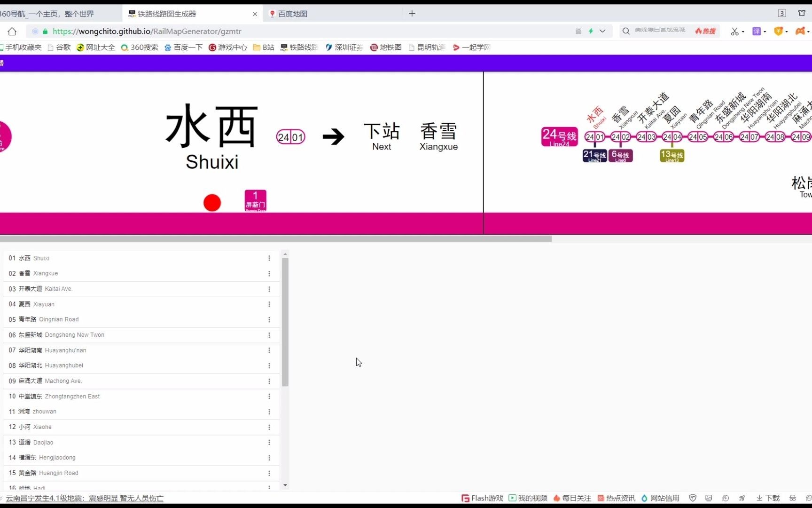The height and width of the screenshot is (508, 812).
Task: Open the 游戏中心 bookmark
Action: click(228, 48)
